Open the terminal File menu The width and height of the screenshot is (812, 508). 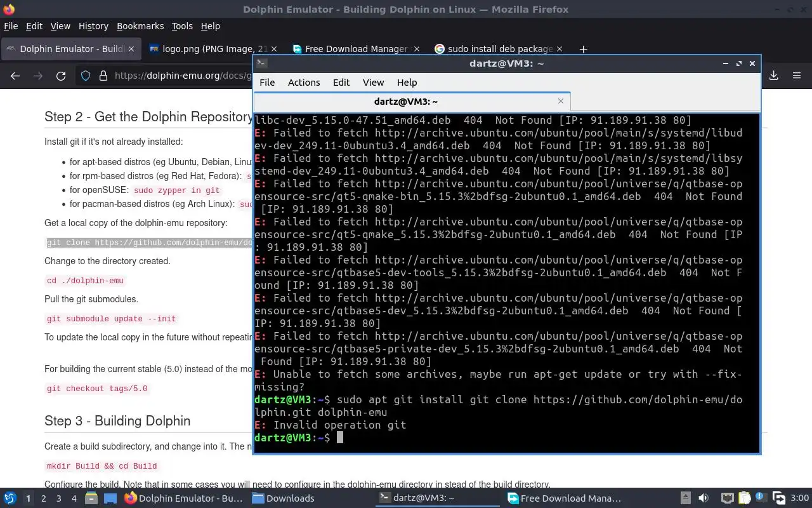(x=267, y=83)
